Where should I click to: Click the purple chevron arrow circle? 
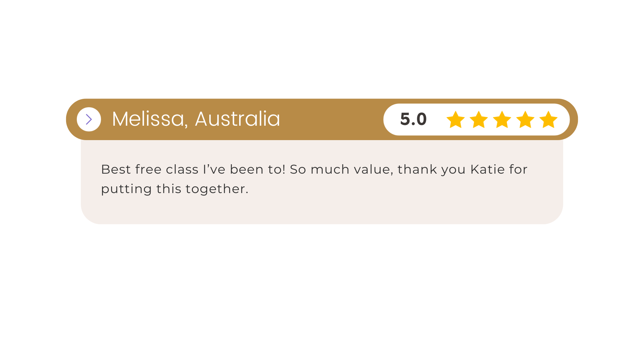pyautogui.click(x=89, y=119)
